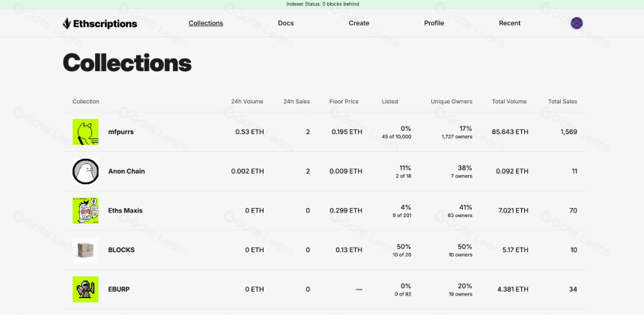Select total volume 4.381 ETH
The height and width of the screenshot is (315, 644).
[512, 289]
